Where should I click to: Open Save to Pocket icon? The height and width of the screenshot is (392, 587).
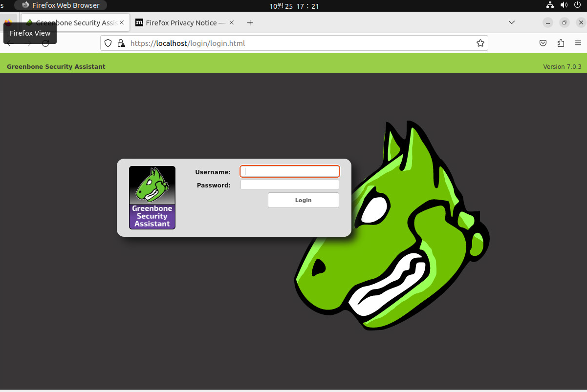(543, 43)
